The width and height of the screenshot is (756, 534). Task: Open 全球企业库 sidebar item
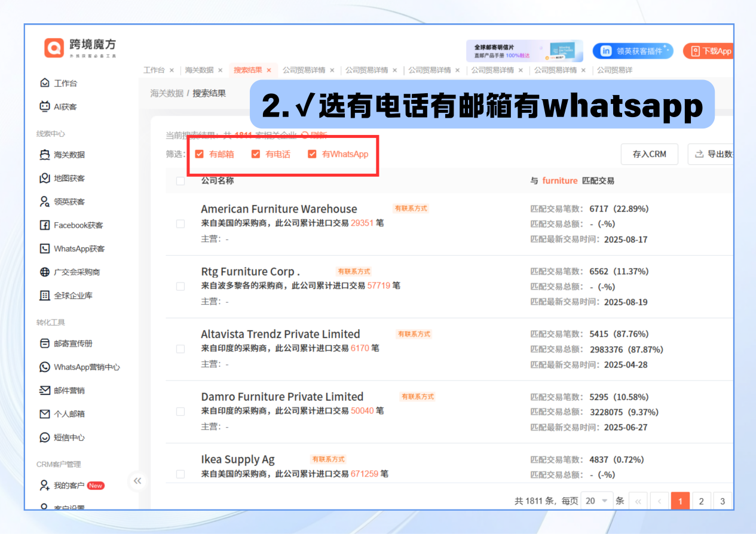click(x=66, y=296)
